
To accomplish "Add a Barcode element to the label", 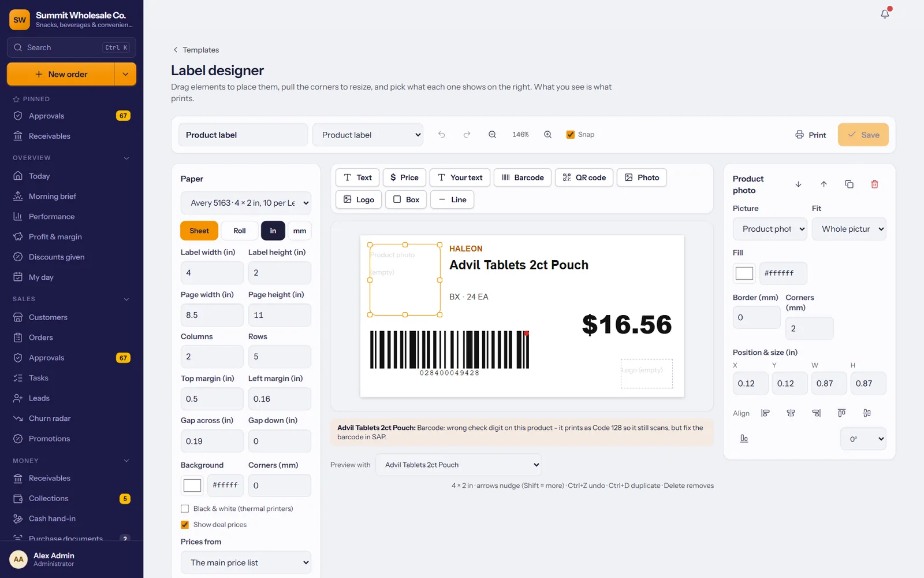I will pos(523,177).
